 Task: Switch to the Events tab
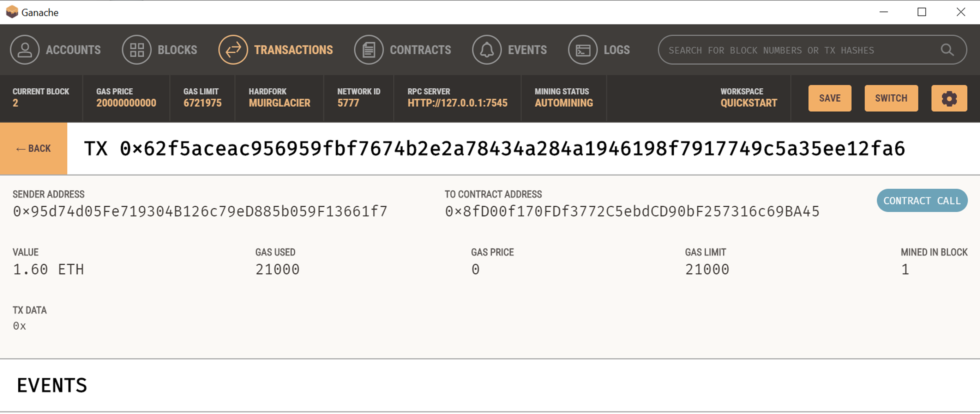pos(527,49)
